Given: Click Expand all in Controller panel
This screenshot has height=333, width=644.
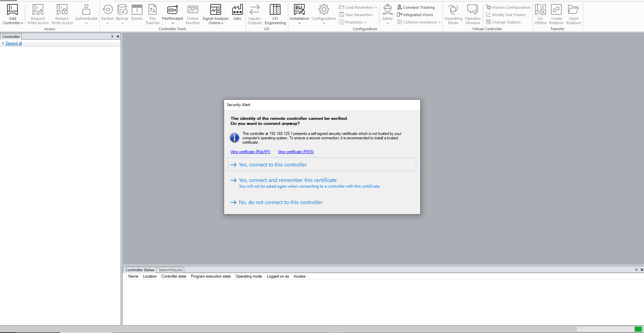Looking at the screenshot, I should (14, 43).
